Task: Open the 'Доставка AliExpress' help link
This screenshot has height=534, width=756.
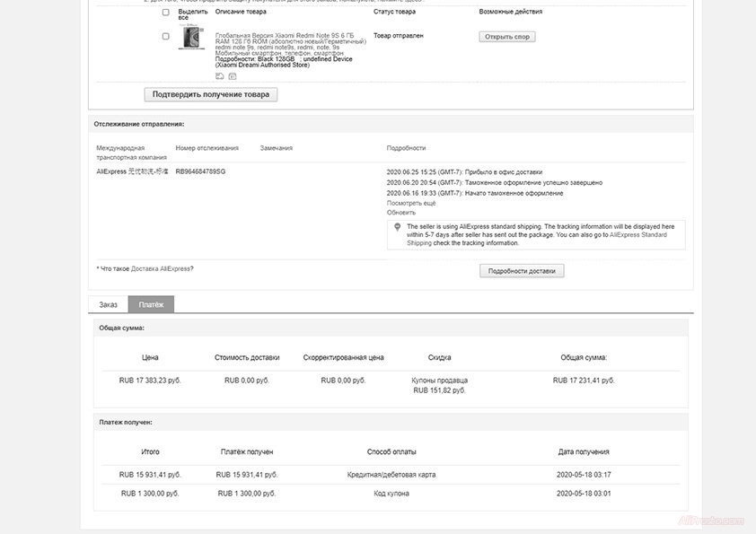Action: point(162,269)
